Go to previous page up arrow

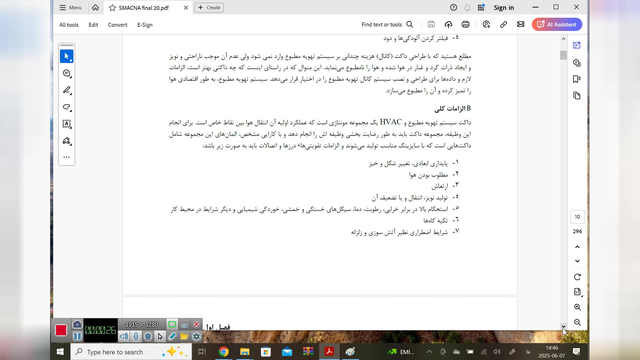click(x=577, y=247)
